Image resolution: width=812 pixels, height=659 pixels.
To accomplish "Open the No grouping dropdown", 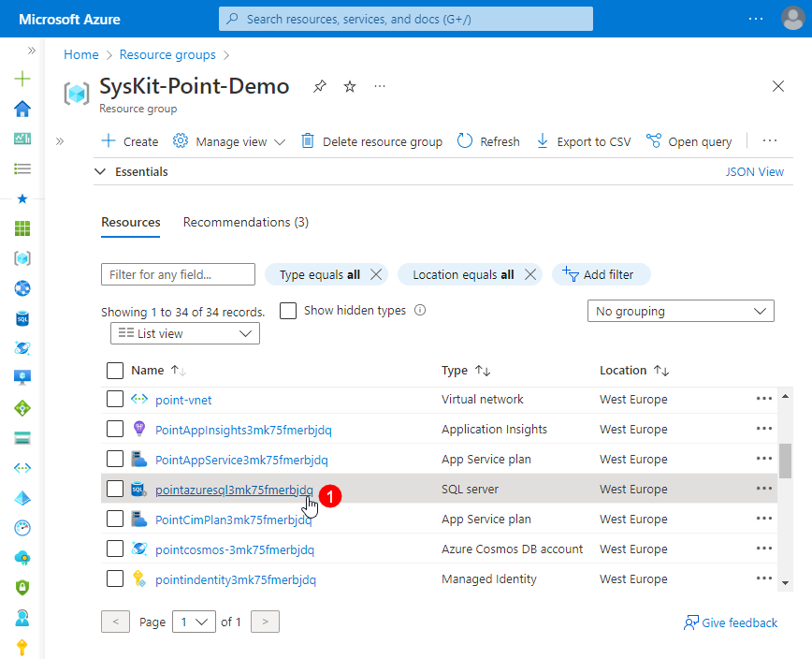I will (680, 310).
